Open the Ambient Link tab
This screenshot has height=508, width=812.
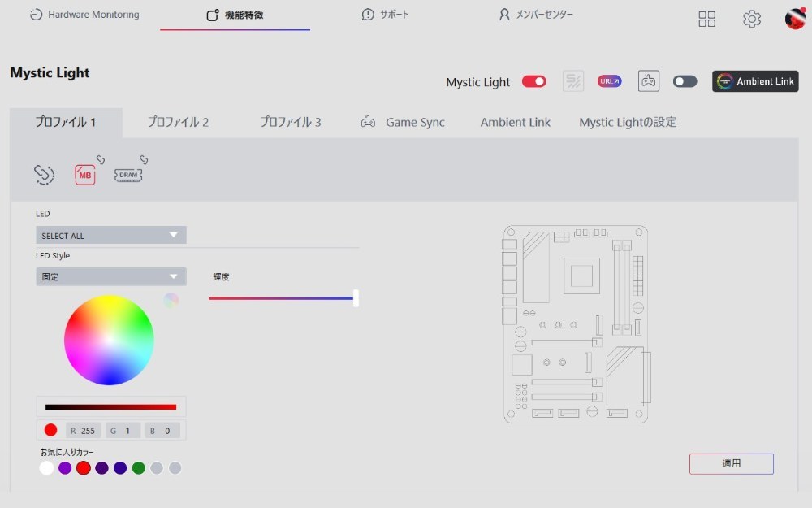tap(516, 123)
